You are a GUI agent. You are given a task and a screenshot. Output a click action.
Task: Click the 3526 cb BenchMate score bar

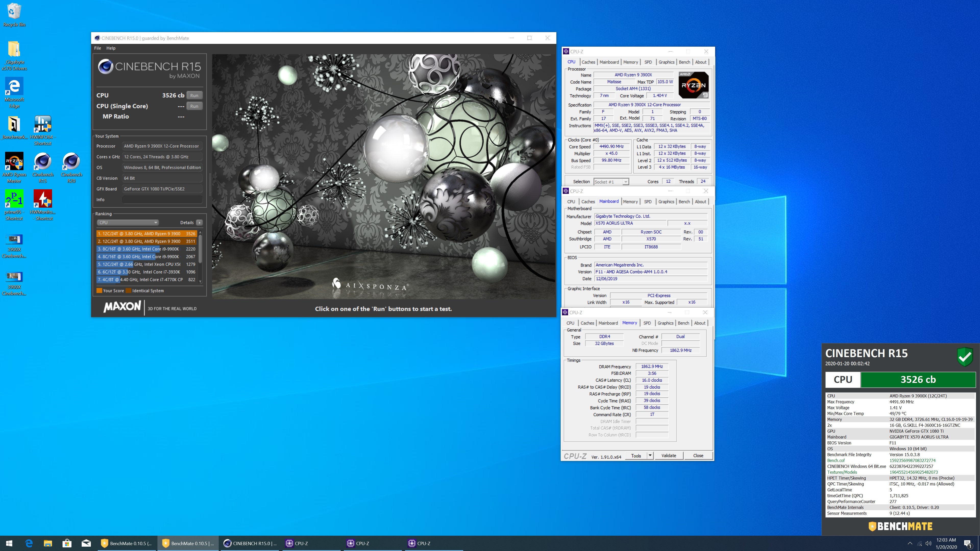click(918, 380)
